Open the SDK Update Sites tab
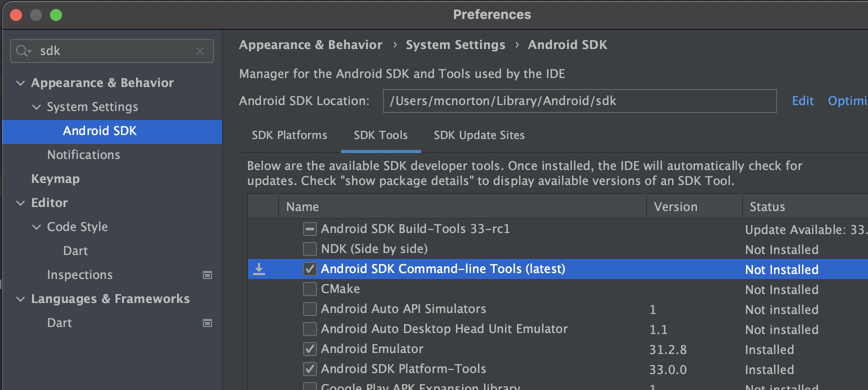 (x=479, y=135)
